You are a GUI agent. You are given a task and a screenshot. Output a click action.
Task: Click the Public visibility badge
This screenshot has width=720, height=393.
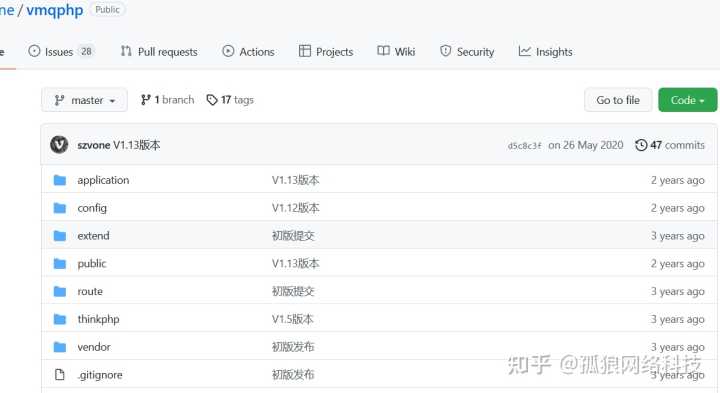(107, 10)
